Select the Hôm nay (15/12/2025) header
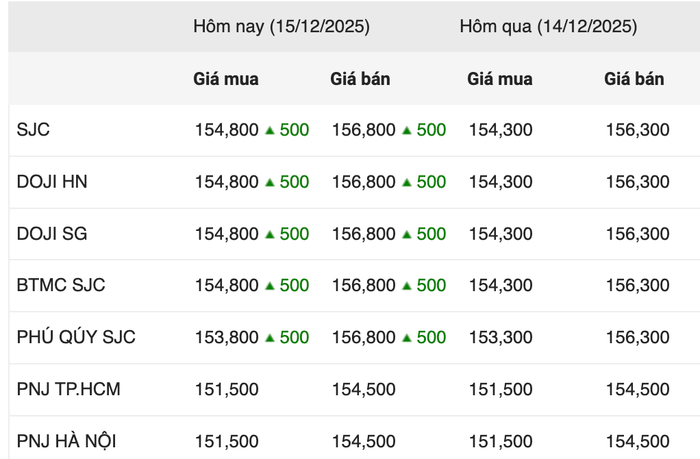 pos(281,27)
